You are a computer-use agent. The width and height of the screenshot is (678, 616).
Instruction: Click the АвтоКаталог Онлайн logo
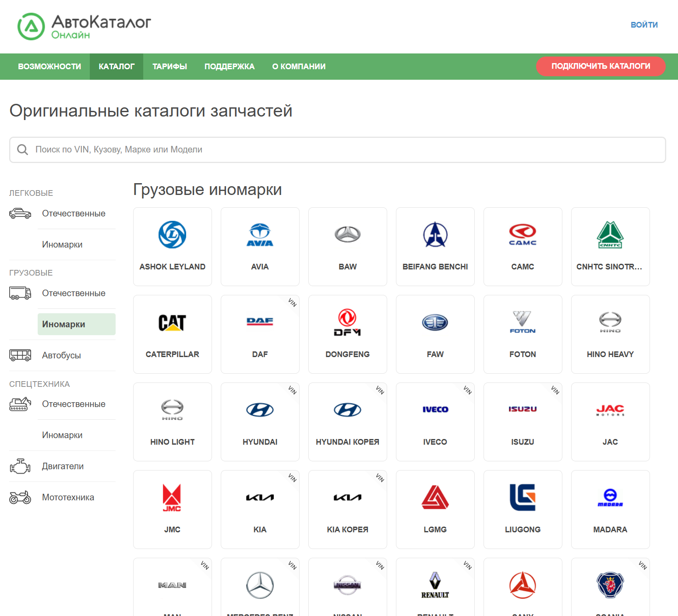click(84, 26)
